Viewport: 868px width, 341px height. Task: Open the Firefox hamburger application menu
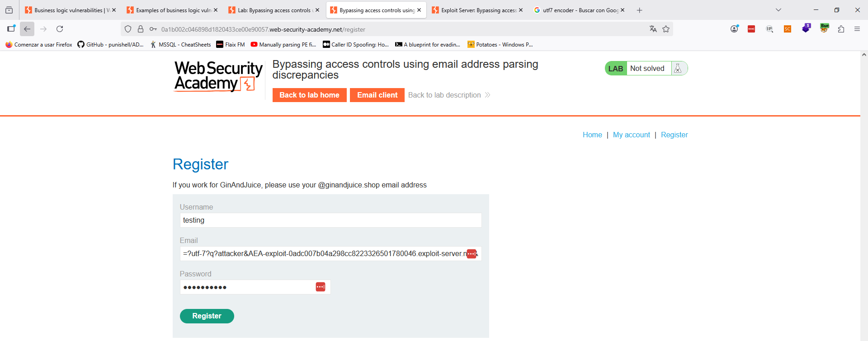point(857,29)
